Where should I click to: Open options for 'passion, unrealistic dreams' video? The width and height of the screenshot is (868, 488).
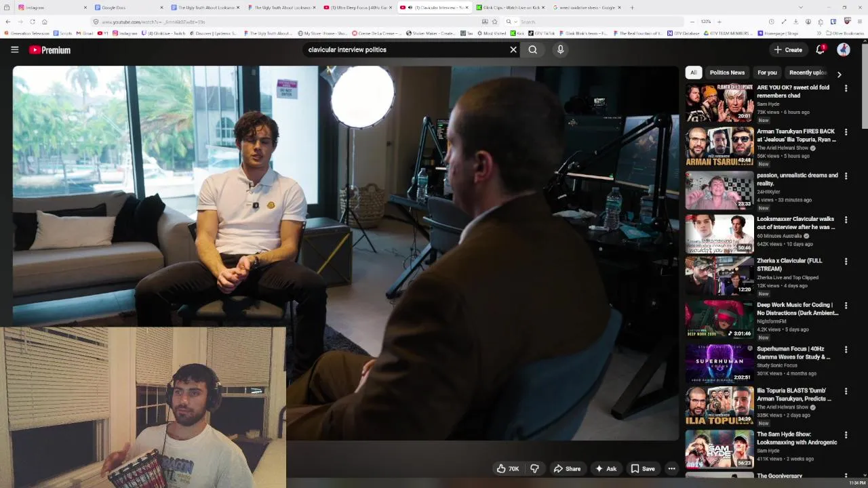[x=846, y=176]
